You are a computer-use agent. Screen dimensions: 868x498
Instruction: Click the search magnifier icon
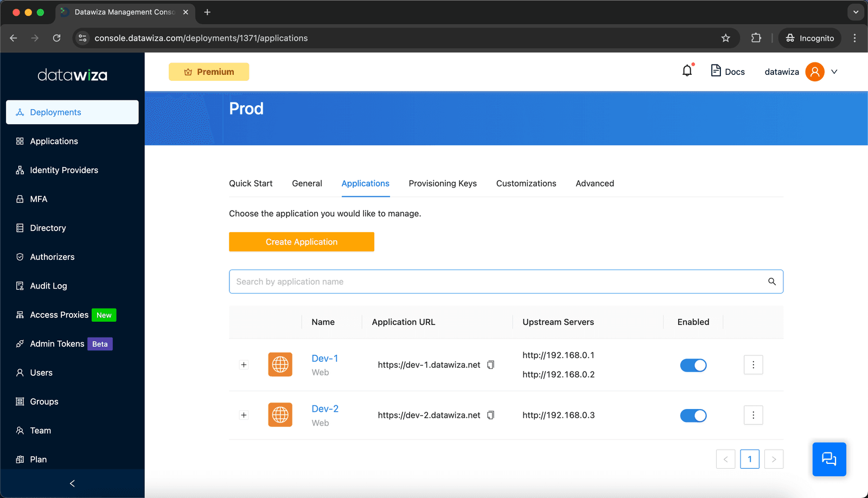click(x=772, y=282)
